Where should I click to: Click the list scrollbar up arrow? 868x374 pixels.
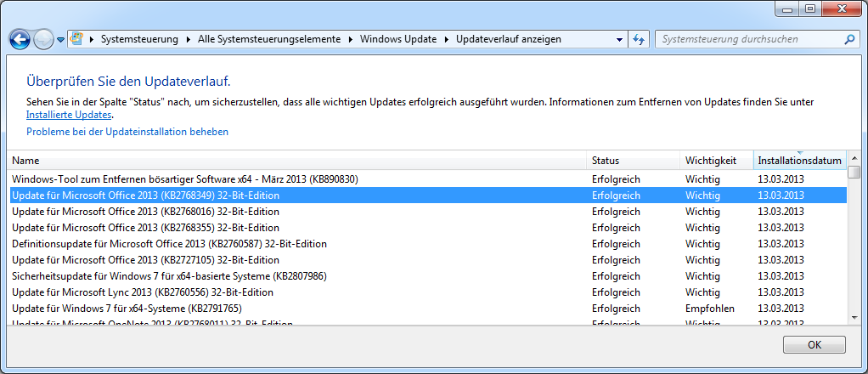pyautogui.click(x=854, y=157)
